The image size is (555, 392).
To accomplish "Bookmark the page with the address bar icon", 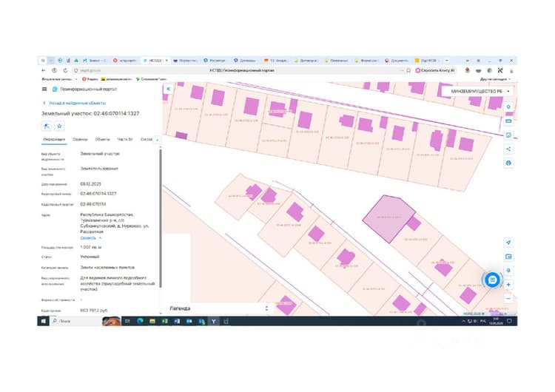I will (x=408, y=70).
